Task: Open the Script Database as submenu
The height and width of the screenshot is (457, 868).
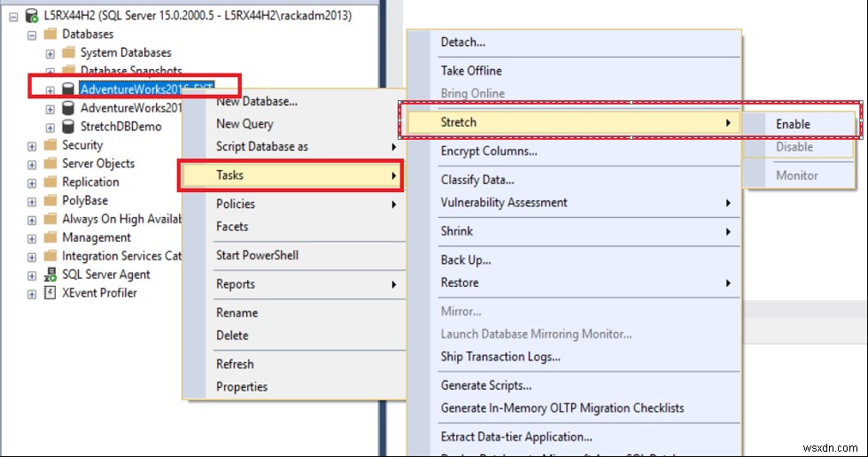Action: 294,147
